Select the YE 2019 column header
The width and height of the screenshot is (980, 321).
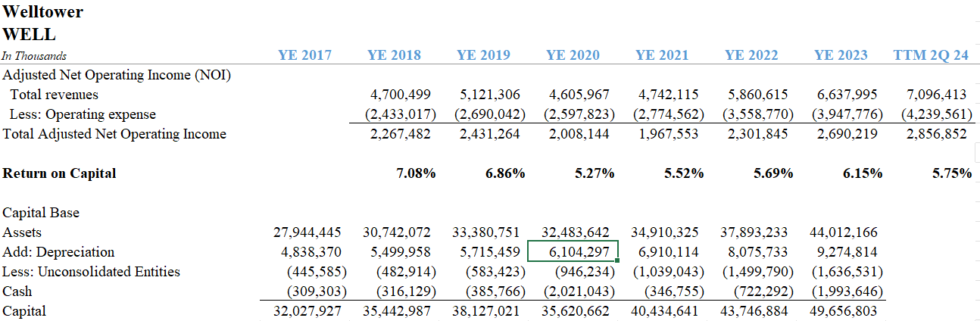coord(483,55)
